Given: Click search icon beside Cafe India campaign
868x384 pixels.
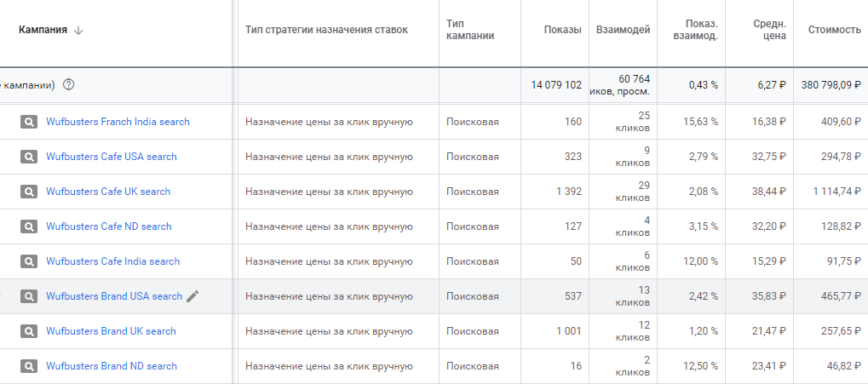Looking at the screenshot, I should 30,261.
